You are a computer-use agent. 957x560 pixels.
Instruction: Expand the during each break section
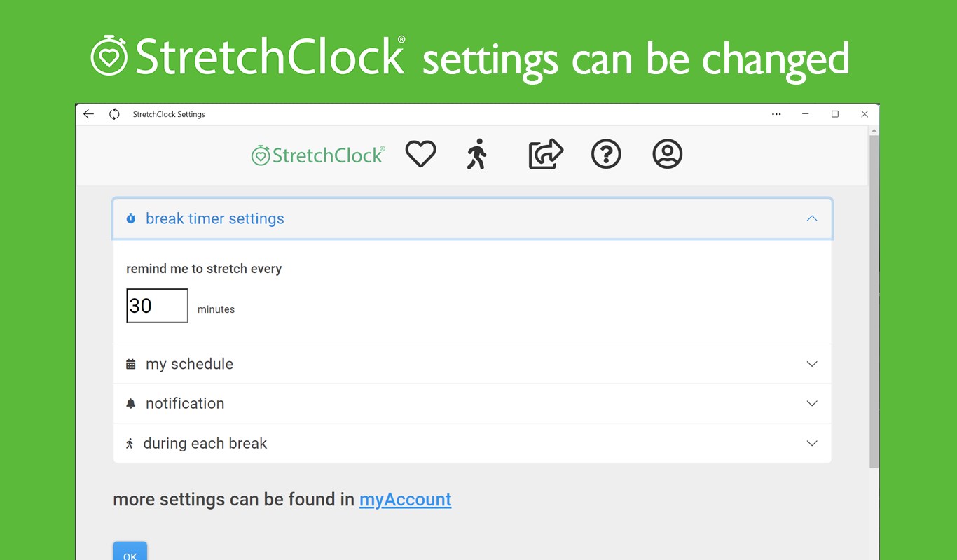[x=812, y=443]
